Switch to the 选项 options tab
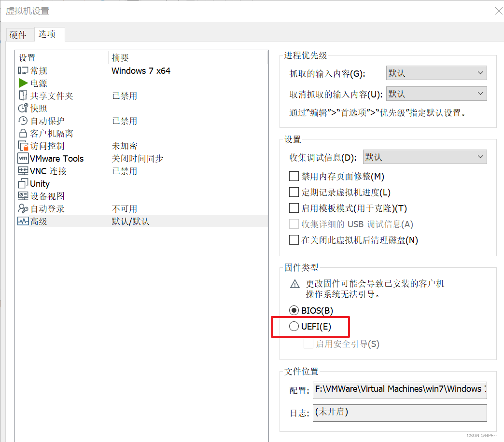This screenshot has width=504, height=442. coord(50,34)
